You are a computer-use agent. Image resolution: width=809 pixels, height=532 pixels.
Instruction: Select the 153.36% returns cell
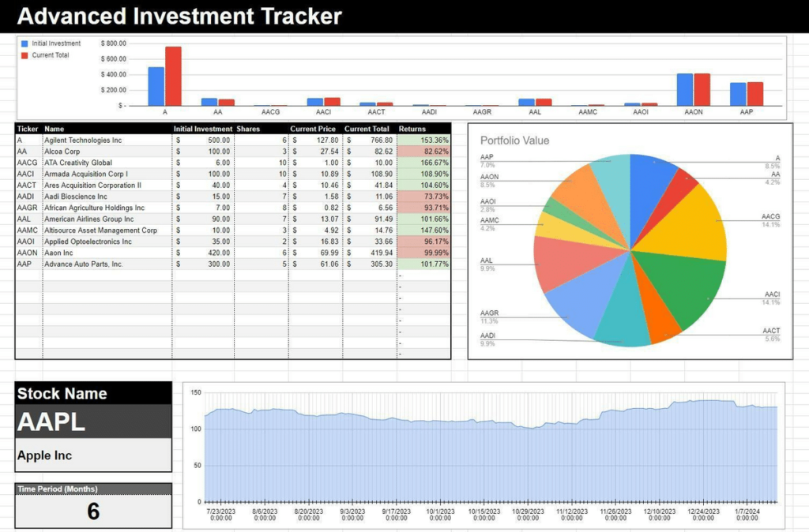[x=423, y=140]
